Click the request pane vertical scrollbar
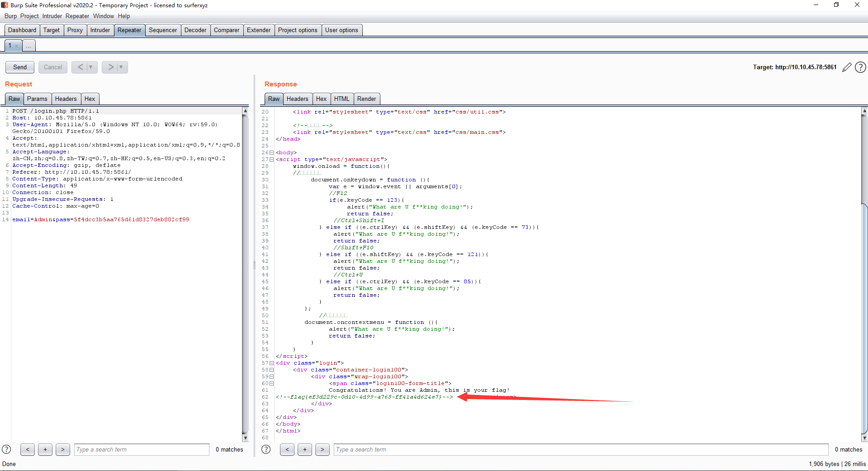The image size is (868, 471). 246,275
